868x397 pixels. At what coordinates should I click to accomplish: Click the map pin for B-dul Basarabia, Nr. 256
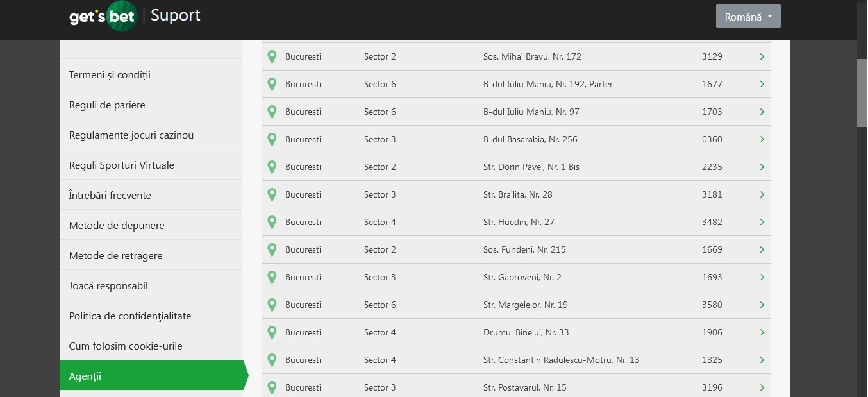tap(272, 139)
